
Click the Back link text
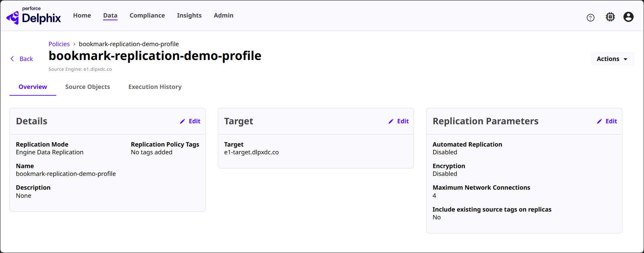[26, 59]
